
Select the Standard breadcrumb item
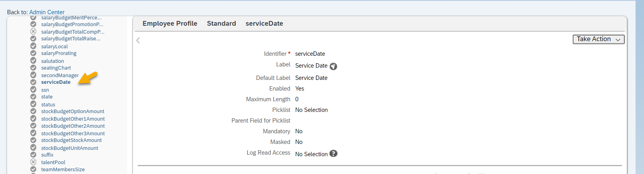tap(221, 23)
